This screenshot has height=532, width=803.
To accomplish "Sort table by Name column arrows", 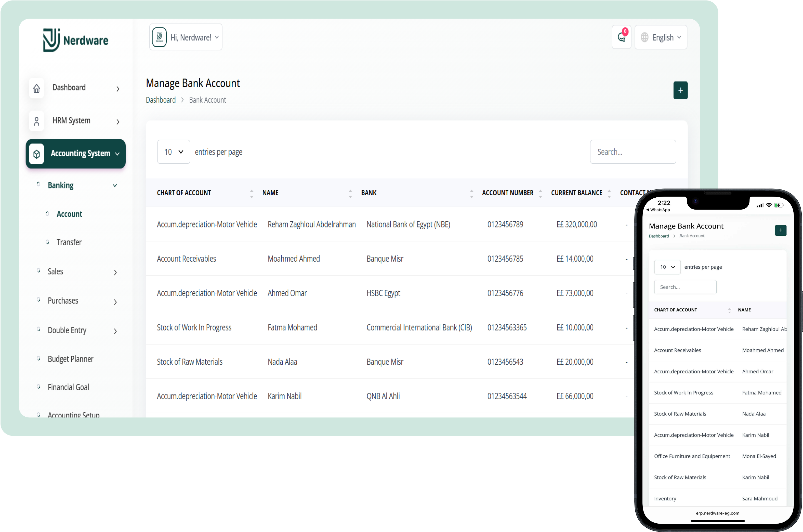I will (x=350, y=193).
